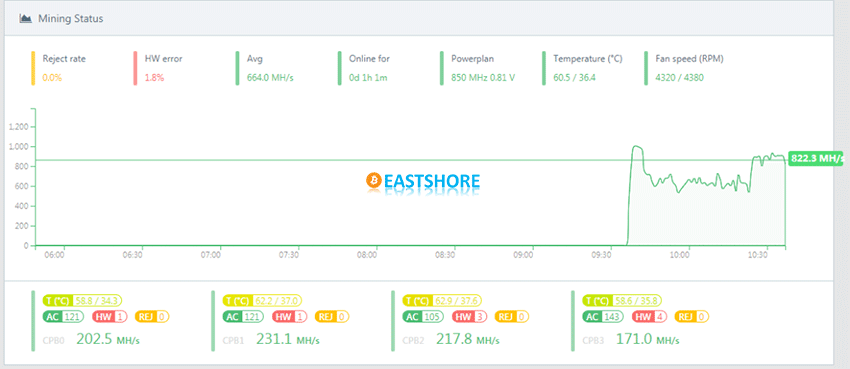Click CPB2 AC 105 accepted badge
Viewport: 850px width, 369px height.
[423, 316]
